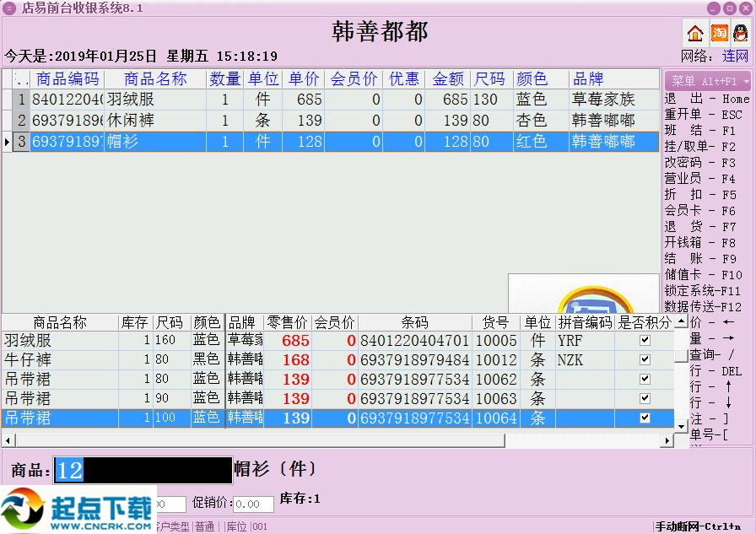Click the 连网 network status link

[735, 56]
